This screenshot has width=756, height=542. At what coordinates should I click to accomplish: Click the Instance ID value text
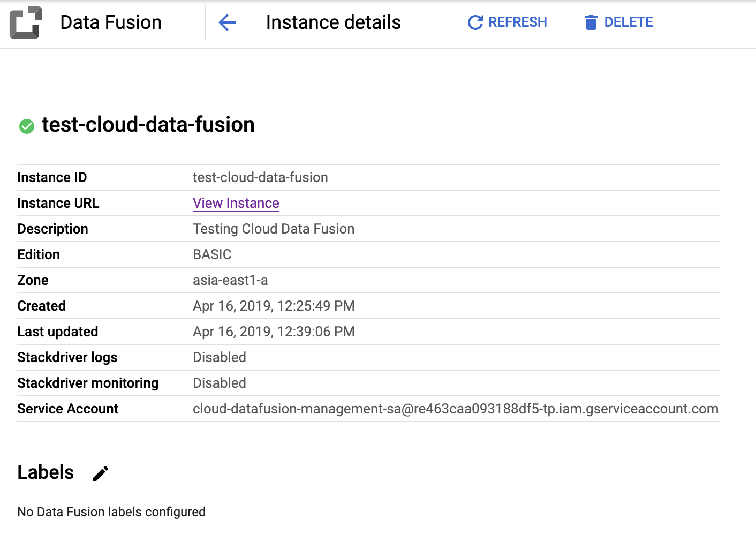coord(260,177)
